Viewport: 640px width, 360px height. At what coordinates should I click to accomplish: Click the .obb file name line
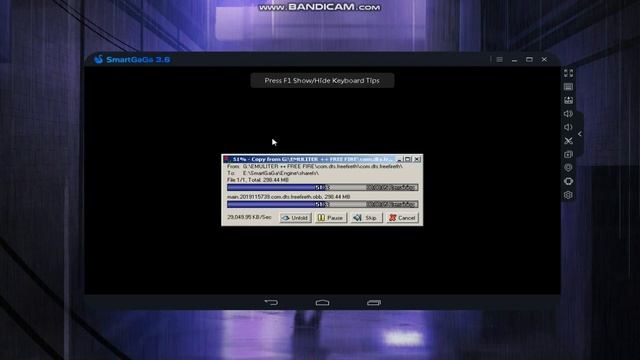point(288,197)
